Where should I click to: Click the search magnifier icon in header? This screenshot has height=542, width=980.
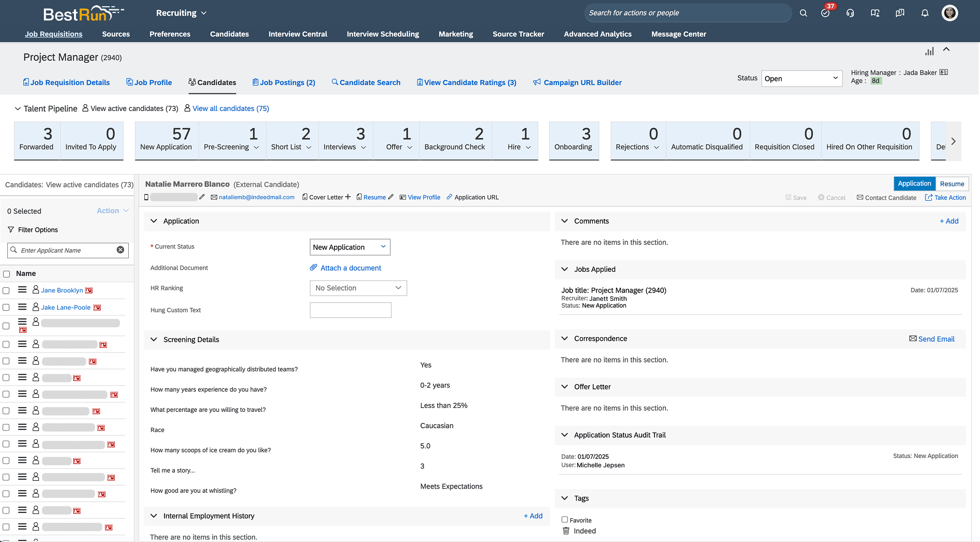tap(803, 13)
